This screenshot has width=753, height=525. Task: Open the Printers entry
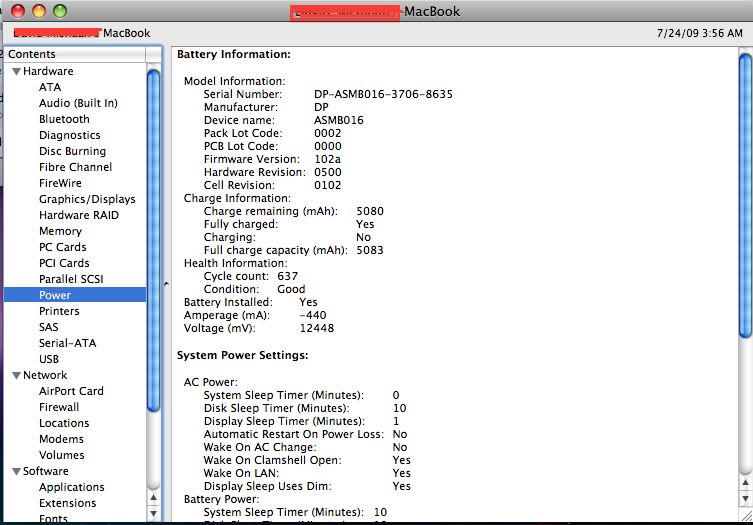coord(59,311)
